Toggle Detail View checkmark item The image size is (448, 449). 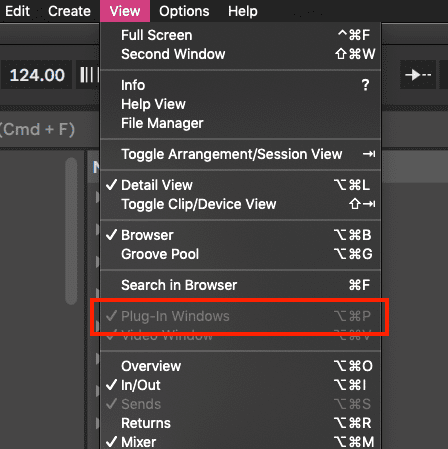coord(240,185)
